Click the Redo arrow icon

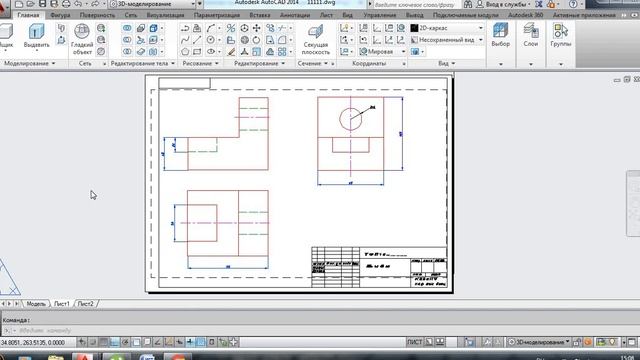[x=95, y=4]
